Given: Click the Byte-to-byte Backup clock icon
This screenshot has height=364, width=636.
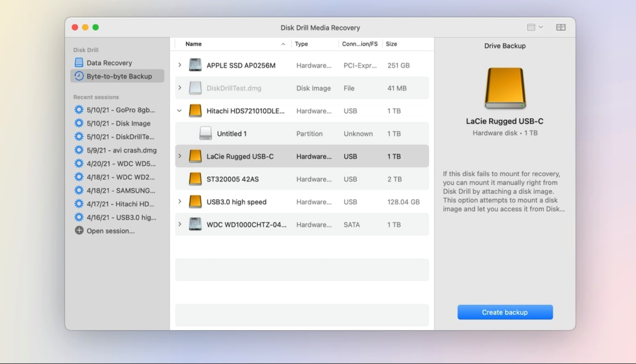Looking at the screenshot, I should pos(79,76).
